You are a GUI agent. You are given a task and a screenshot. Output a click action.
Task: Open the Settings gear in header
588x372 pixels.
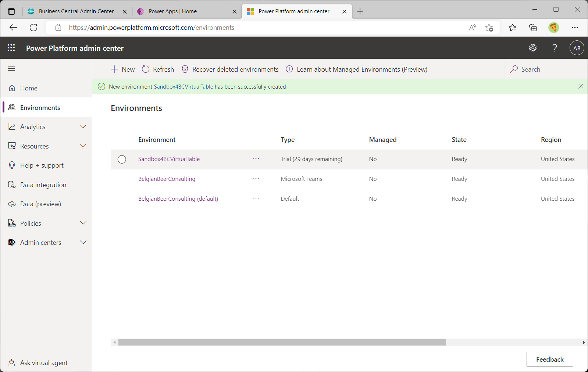click(x=532, y=48)
